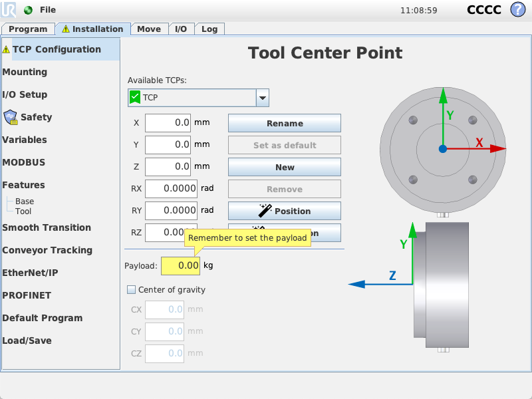Click the Safety shield icon
This screenshot has width=532, height=399.
10,117
